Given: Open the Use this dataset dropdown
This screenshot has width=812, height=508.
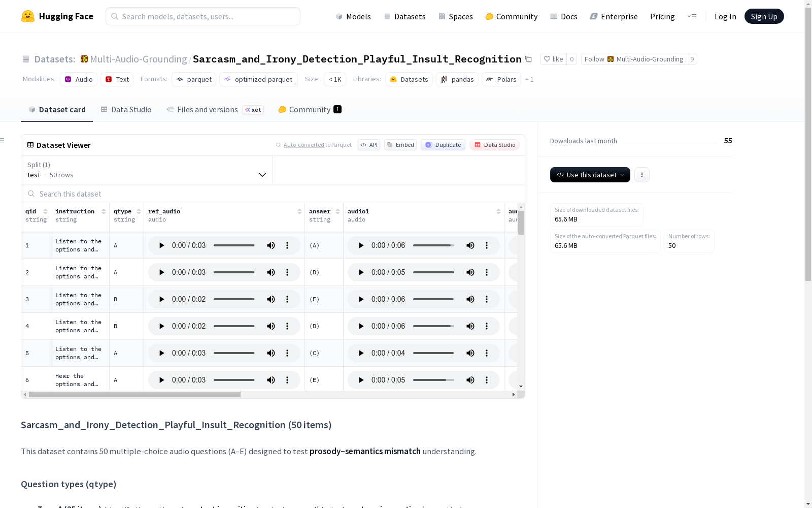Looking at the screenshot, I should click(x=590, y=175).
